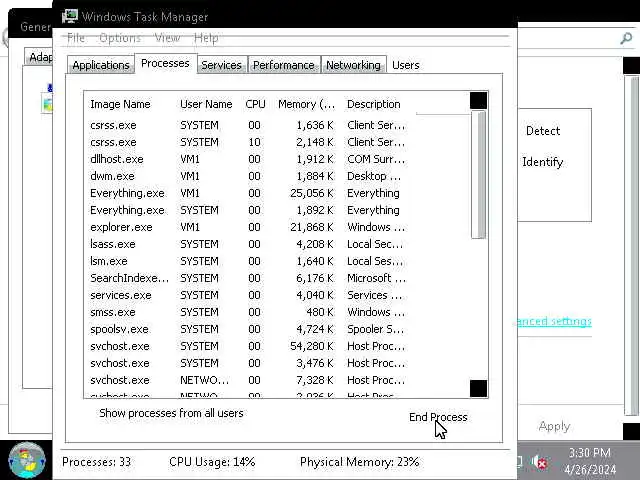This screenshot has height=480, width=640.
Task: Click Show processes from all users
Action: 171,413
